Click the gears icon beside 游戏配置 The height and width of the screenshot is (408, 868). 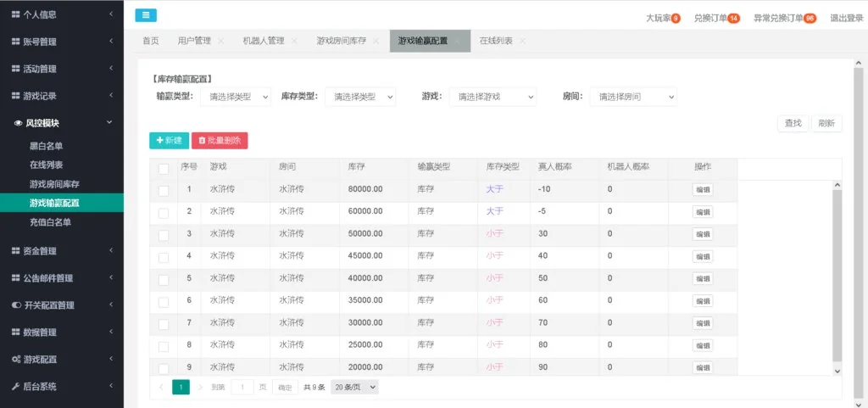(16, 360)
